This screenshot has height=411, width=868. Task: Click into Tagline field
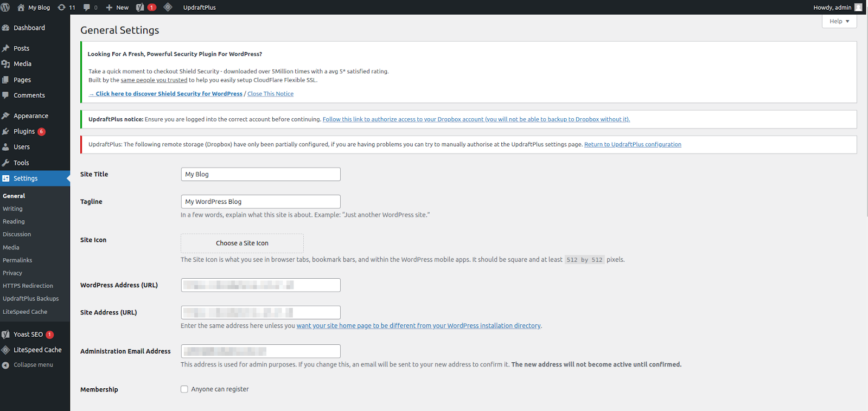click(x=260, y=202)
